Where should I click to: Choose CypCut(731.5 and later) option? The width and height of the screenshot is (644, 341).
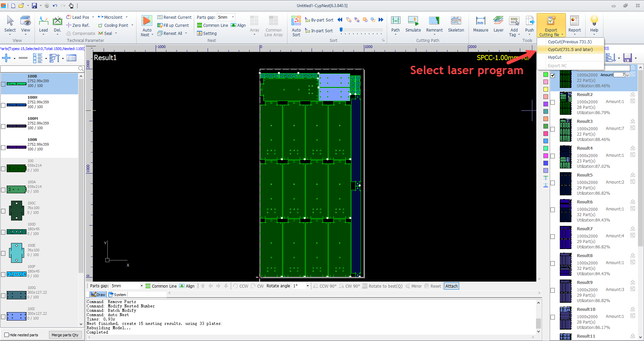[x=570, y=50]
